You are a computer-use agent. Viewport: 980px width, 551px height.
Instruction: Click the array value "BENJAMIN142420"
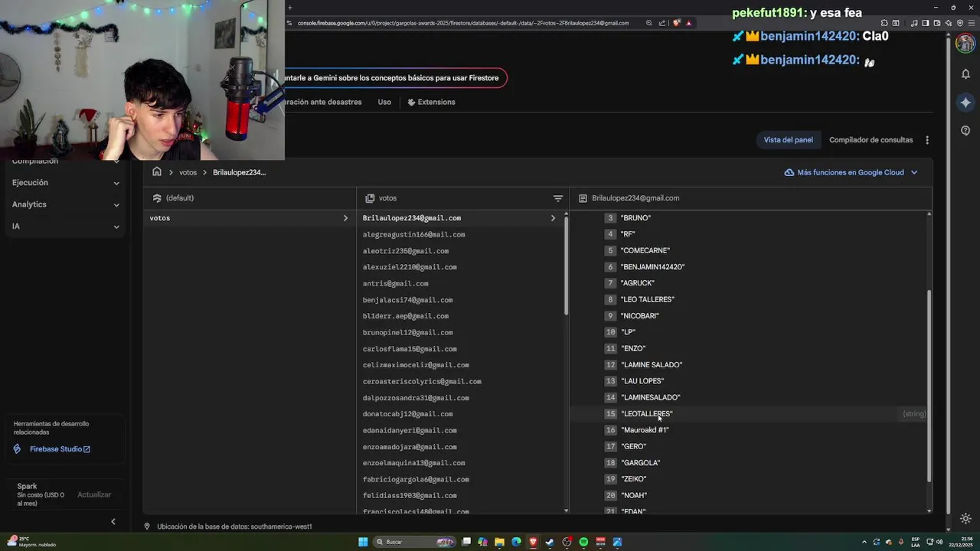pyautogui.click(x=652, y=267)
